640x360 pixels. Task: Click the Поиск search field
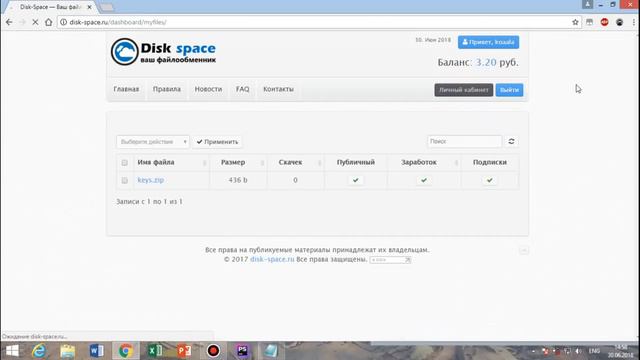click(464, 141)
